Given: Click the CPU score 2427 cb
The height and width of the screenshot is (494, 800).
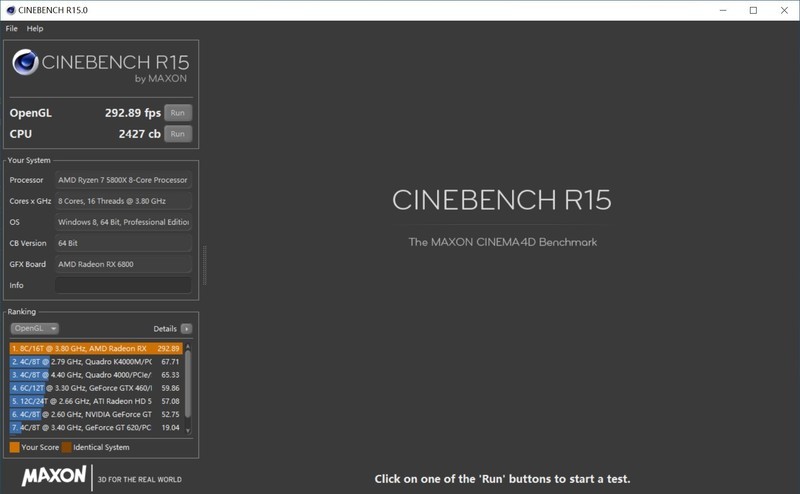Looking at the screenshot, I should [139, 134].
